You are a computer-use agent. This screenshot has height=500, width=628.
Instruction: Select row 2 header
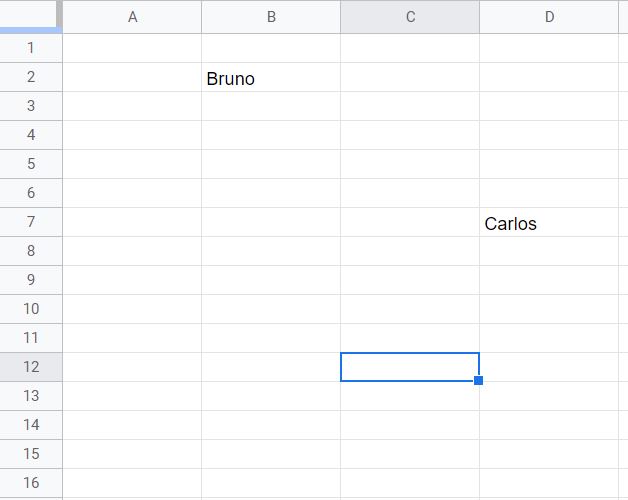point(31,77)
